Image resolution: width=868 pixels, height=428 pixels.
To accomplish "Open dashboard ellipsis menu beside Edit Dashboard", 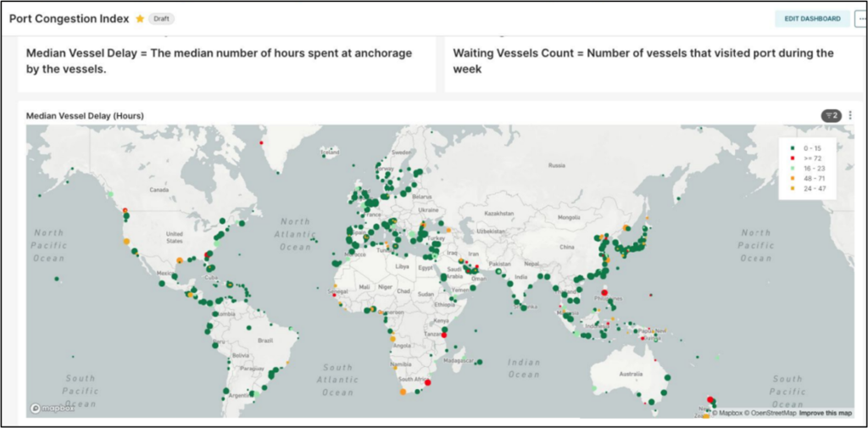I will click(x=861, y=19).
